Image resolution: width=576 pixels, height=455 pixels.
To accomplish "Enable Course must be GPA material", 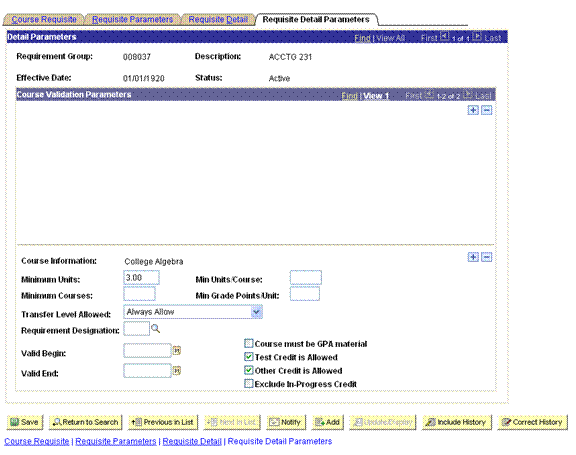I will click(x=249, y=343).
